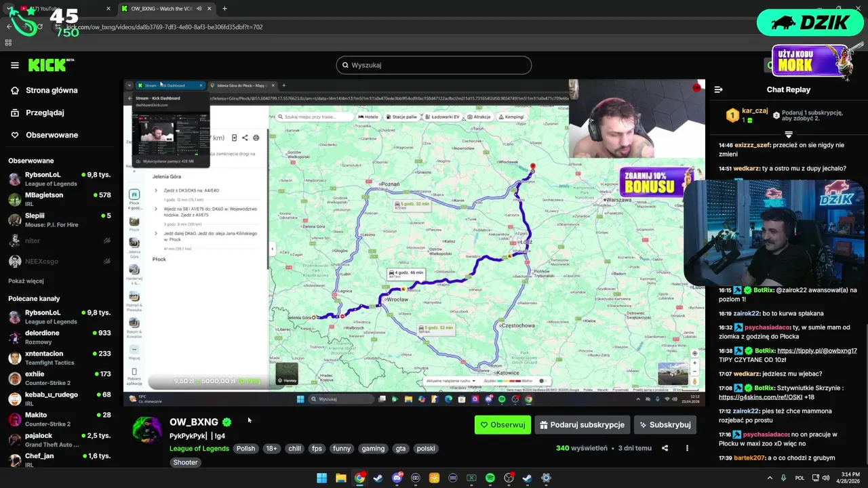This screenshot has height=488, width=868.
Task: Select the Shooter tag
Action: click(x=185, y=462)
